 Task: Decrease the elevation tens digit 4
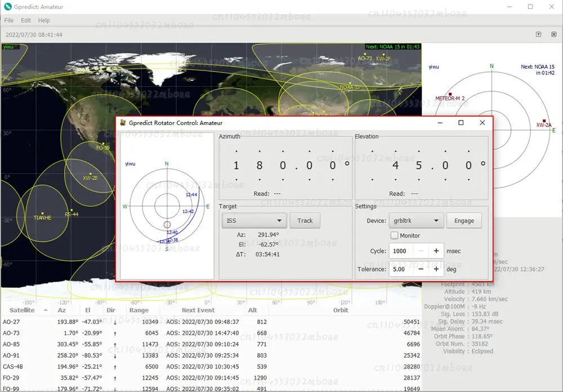pos(396,180)
